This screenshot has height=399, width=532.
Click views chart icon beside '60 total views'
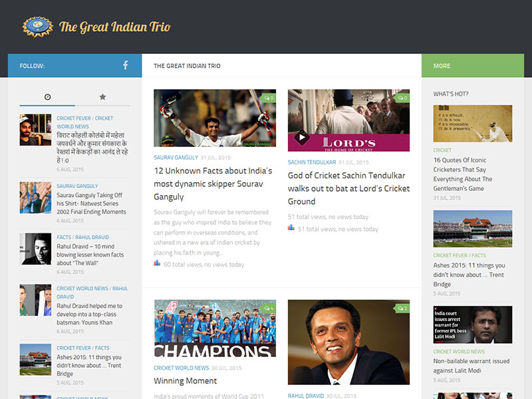click(157, 263)
